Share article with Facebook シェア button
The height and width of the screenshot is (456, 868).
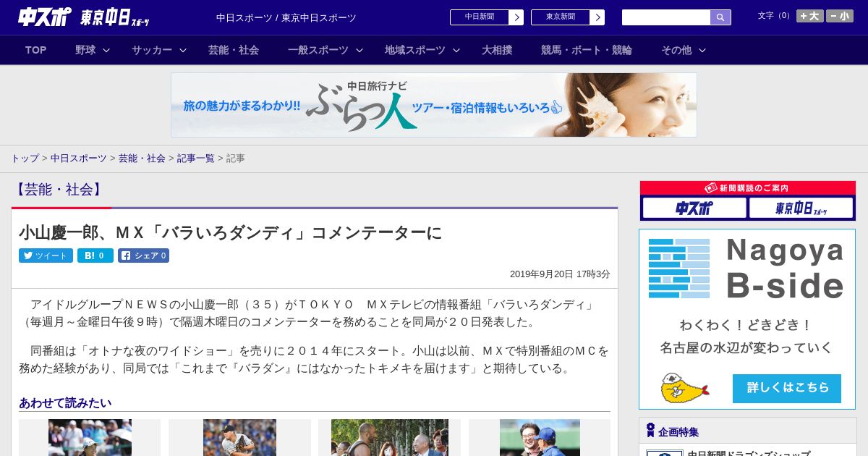(x=143, y=256)
